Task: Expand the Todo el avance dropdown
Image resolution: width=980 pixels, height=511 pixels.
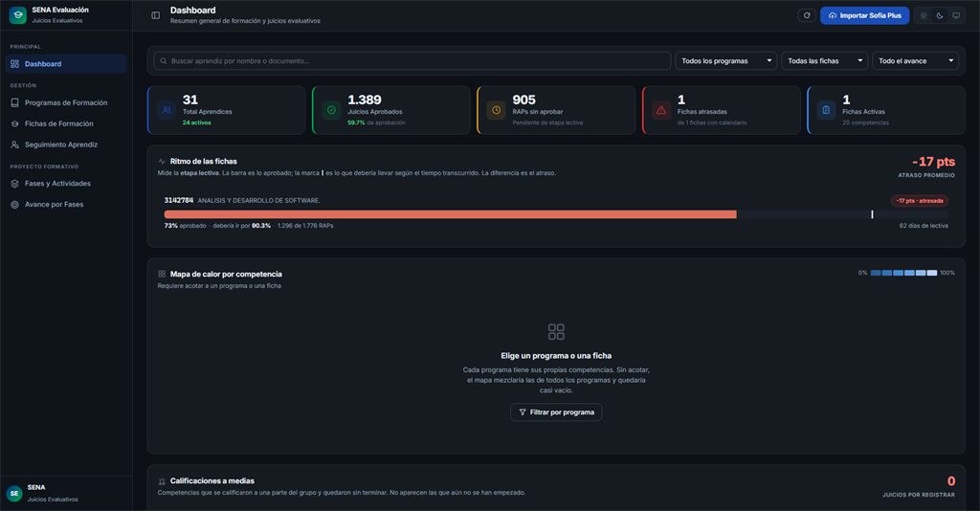Action: click(x=915, y=60)
